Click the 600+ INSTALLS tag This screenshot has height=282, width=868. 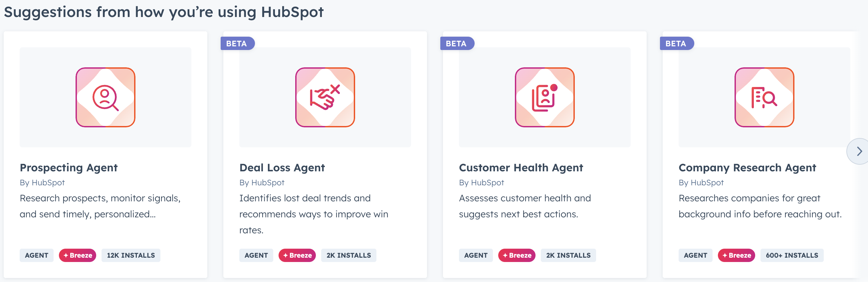pyautogui.click(x=791, y=255)
